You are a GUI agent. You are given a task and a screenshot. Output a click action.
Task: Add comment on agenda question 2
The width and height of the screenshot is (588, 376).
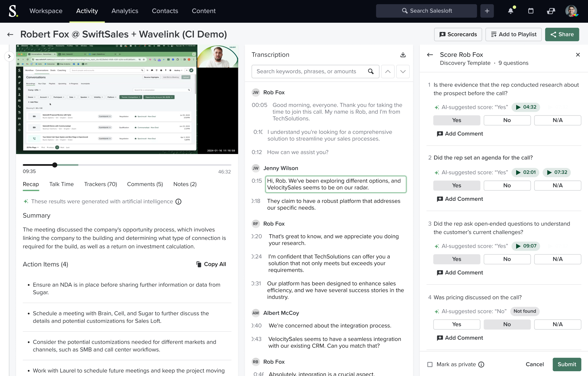tap(460, 199)
